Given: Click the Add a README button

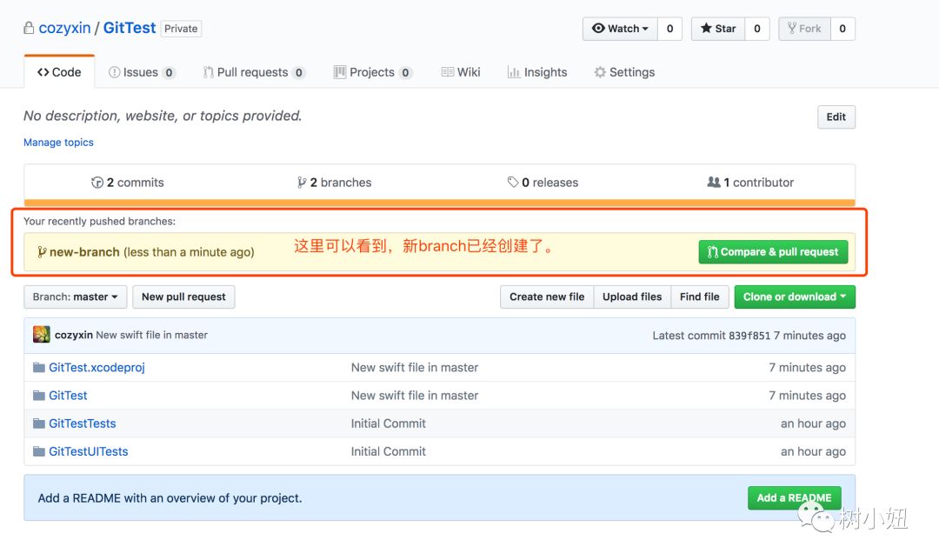Looking at the screenshot, I should tap(794, 497).
